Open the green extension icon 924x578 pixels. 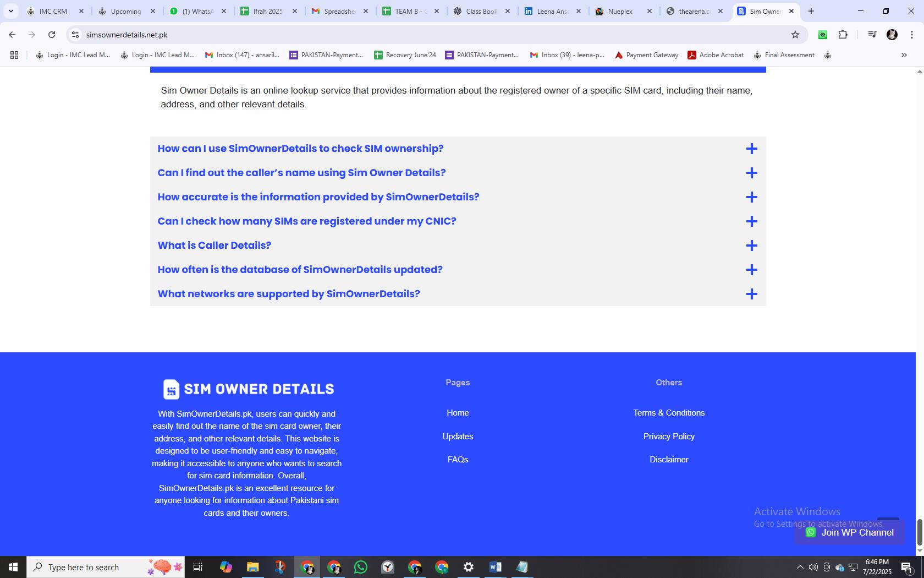823,35
